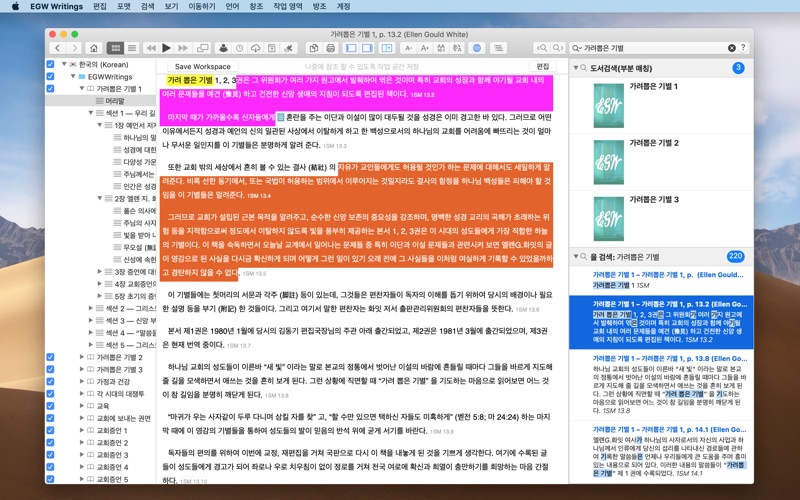800x500 pixels.
Task: Open the Apple menu
Action: pyautogui.click(x=15, y=6)
